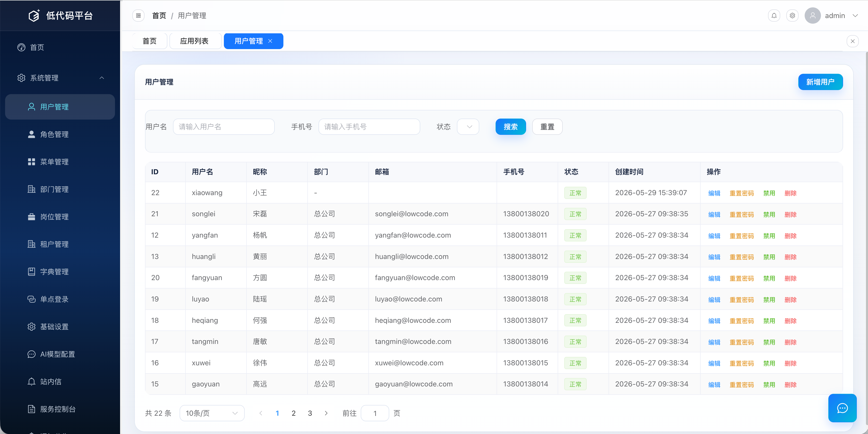Open 菜单管理 in the sidebar menu
Viewport: 868px width, 434px height.
[x=60, y=162]
